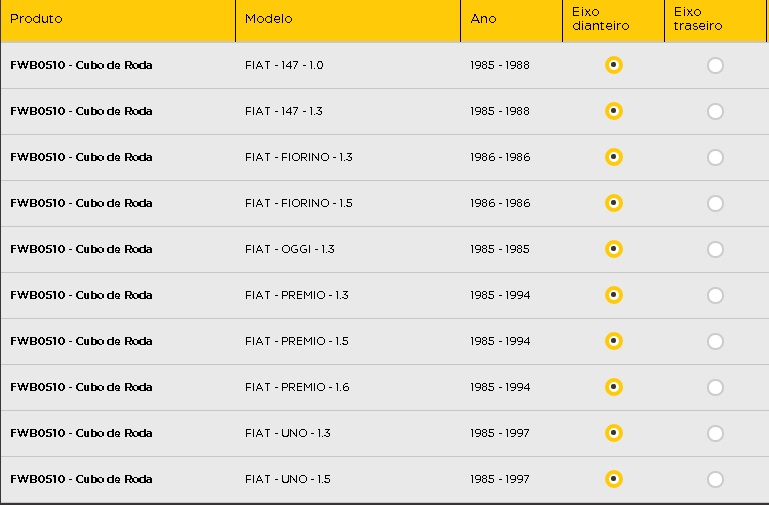Select Eixo traseiro for FIORINO 1.5
This screenshot has width=769, height=505.
pos(715,203)
